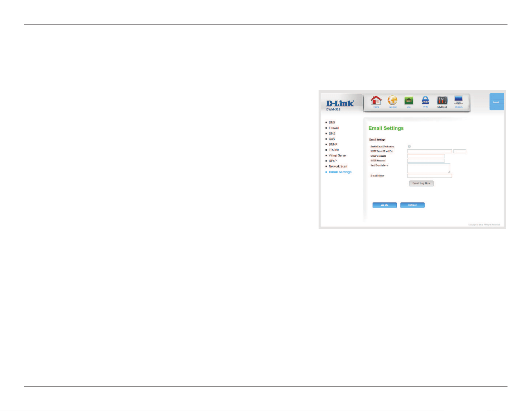This screenshot has height=411, width=532.
Task: Select QoS in the sidebar
Action: click(332, 139)
